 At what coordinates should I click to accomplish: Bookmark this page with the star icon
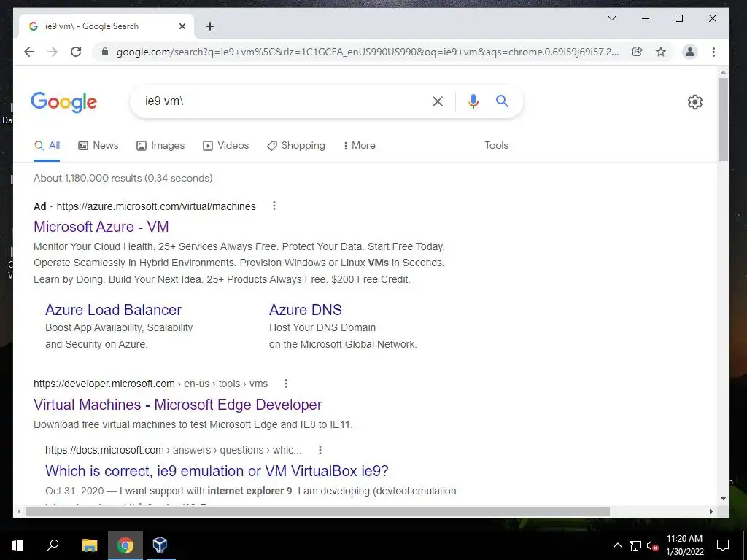(x=661, y=52)
